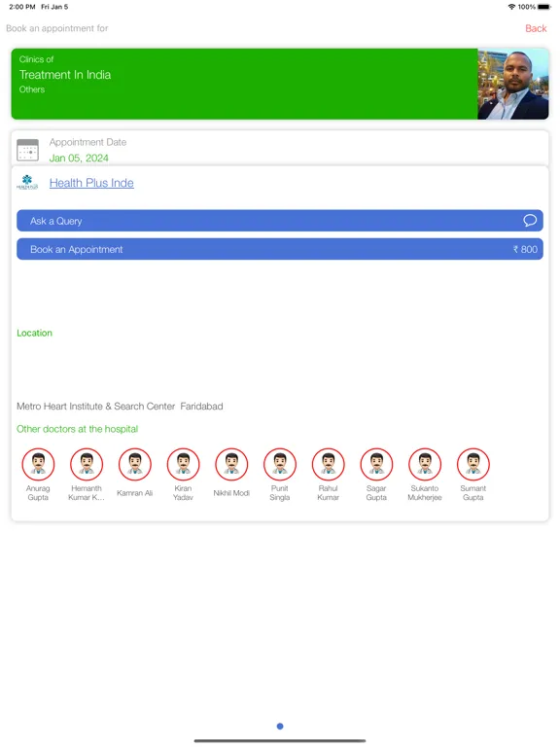Click Book an Appointment for ₹ 800
Screen dimensions: 560x747
(280, 249)
